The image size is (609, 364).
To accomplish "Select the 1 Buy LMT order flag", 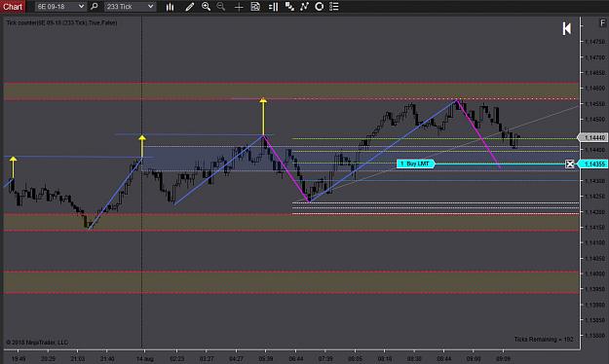I will coord(415,164).
